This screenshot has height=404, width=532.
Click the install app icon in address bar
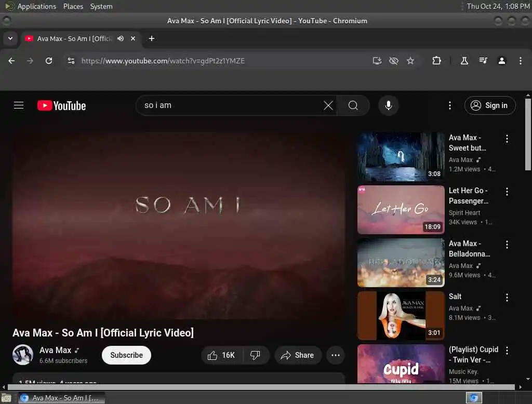pyautogui.click(x=377, y=61)
